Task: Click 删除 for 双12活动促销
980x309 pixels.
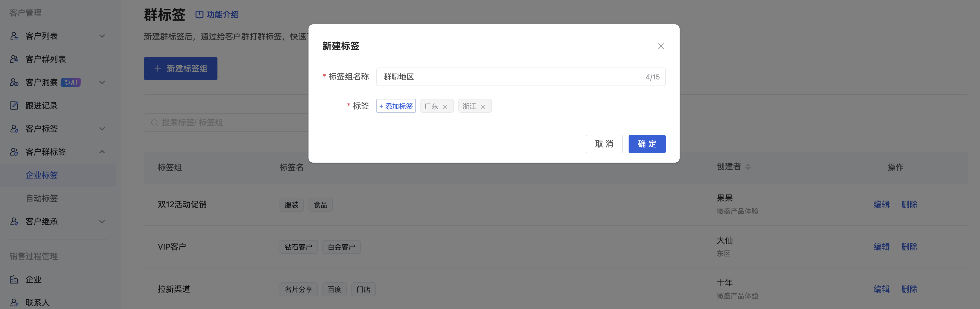Action: [x=909, y=204]
